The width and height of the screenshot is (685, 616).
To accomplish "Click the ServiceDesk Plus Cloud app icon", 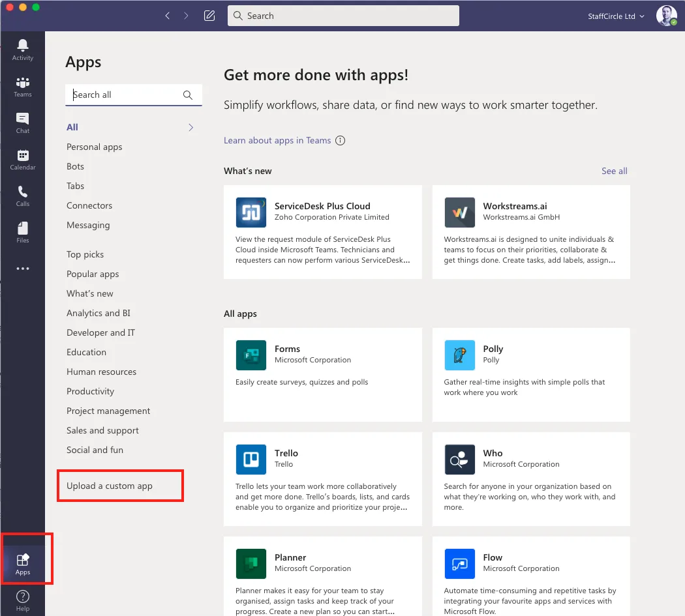I will click(251, 213).
